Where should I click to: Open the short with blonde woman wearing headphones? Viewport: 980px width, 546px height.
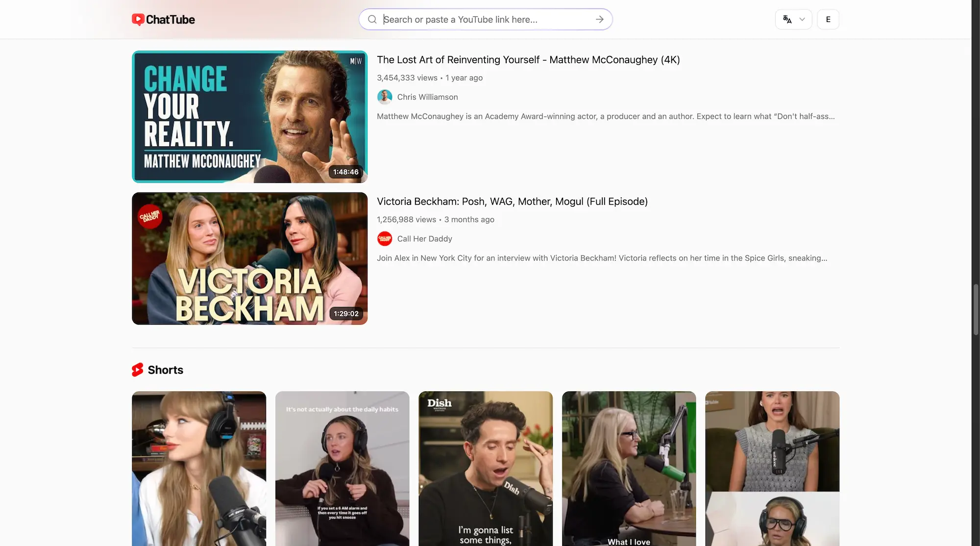(199, 469)
